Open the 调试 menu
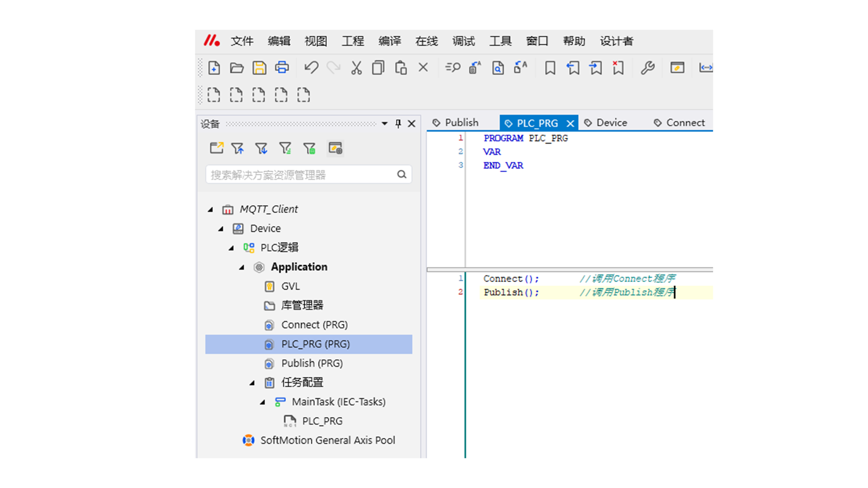The height and width of the screenshot is (488, 868). pyautogui.click(x=464, y=41)
